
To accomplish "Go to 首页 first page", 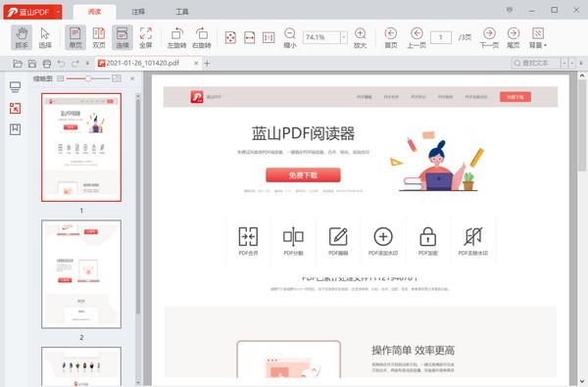I will coord(391,37).
